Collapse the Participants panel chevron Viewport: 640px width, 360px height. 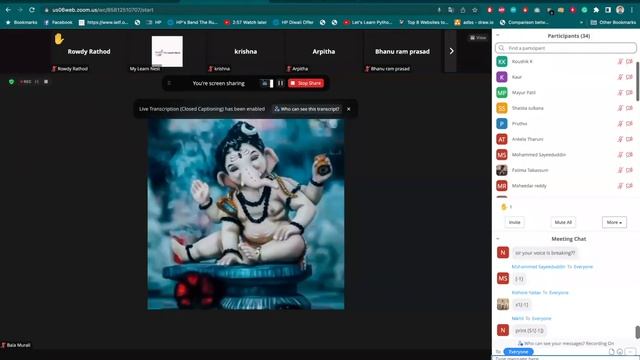pos(498,36)
